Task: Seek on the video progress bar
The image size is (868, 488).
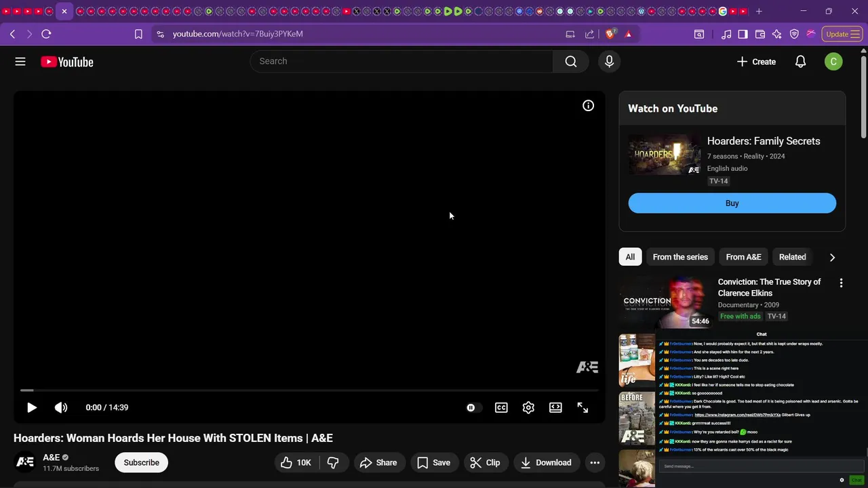Action: (309, 390)
